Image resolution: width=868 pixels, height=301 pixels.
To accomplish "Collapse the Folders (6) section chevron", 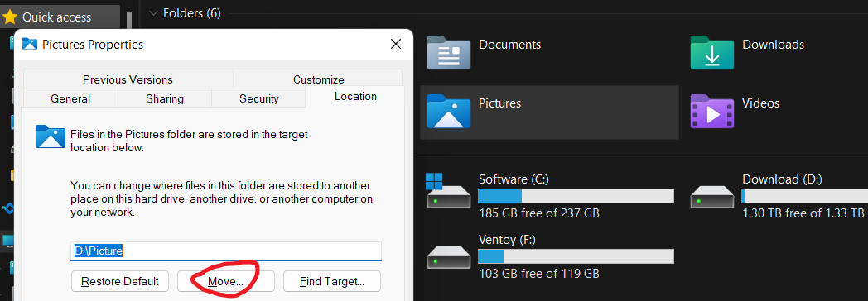I will pos(153,12).
